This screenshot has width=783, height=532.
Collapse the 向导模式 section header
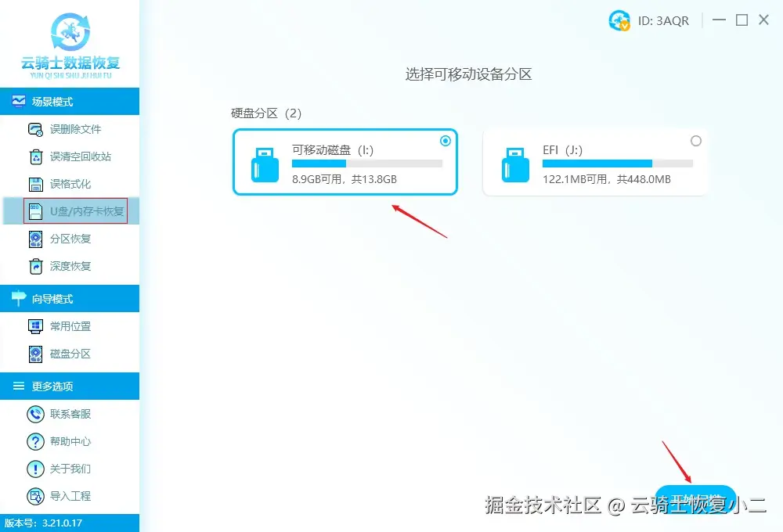70,298
